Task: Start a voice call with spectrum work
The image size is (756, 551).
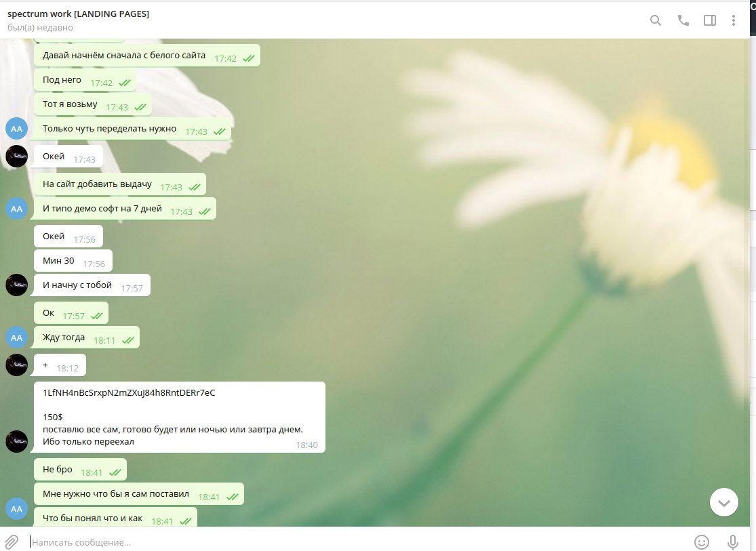Action: pyautogui.click(x=683, y=20)
